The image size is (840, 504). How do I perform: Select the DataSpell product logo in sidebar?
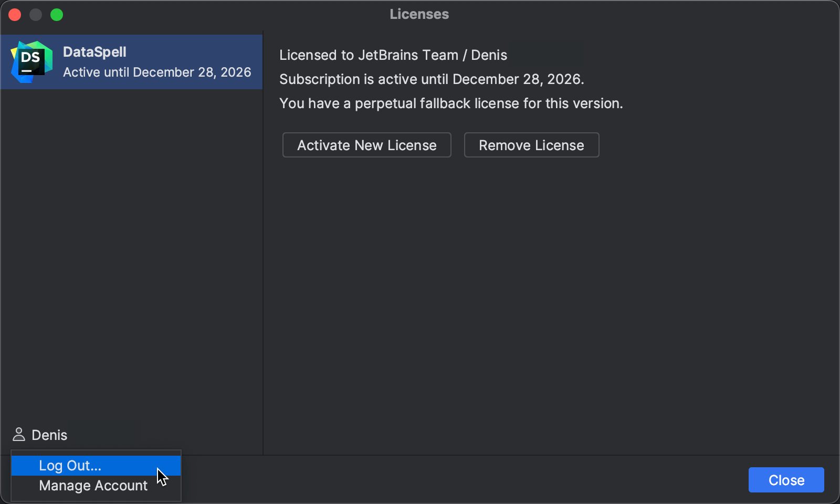[31, 61]
